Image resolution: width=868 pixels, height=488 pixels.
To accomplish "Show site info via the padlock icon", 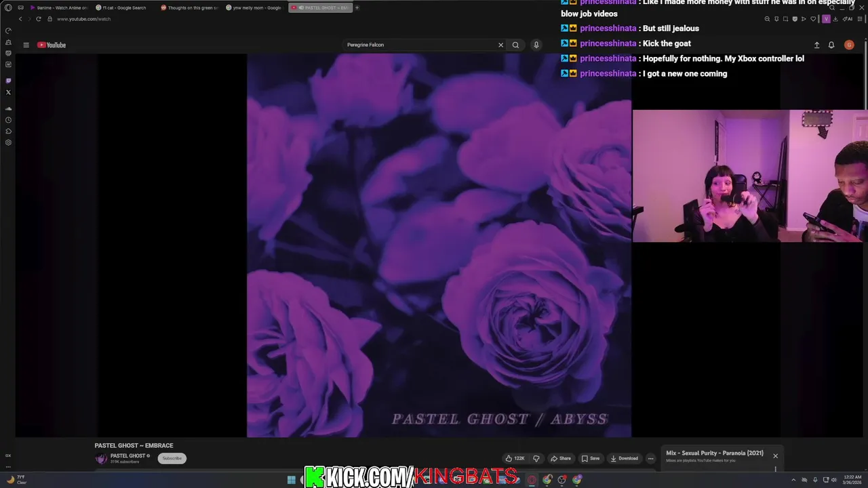I will tap(50, 19).
